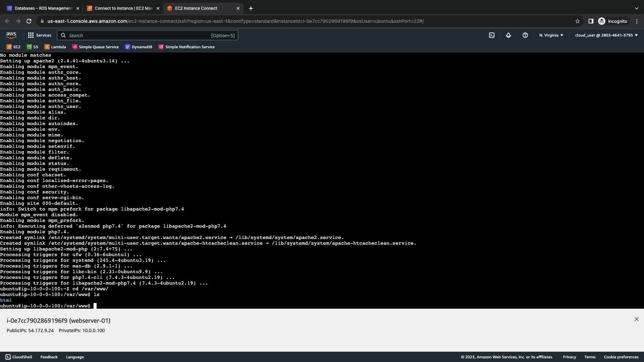Open the help question mark icon
The width and height of the screenshot is (644, 362).
(x=525, y=35)
